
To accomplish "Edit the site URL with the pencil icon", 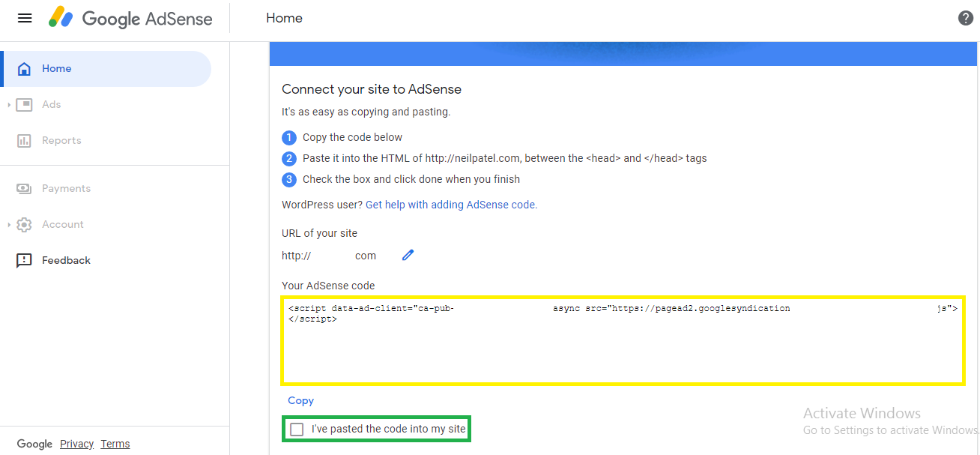I will coord(408,255).
